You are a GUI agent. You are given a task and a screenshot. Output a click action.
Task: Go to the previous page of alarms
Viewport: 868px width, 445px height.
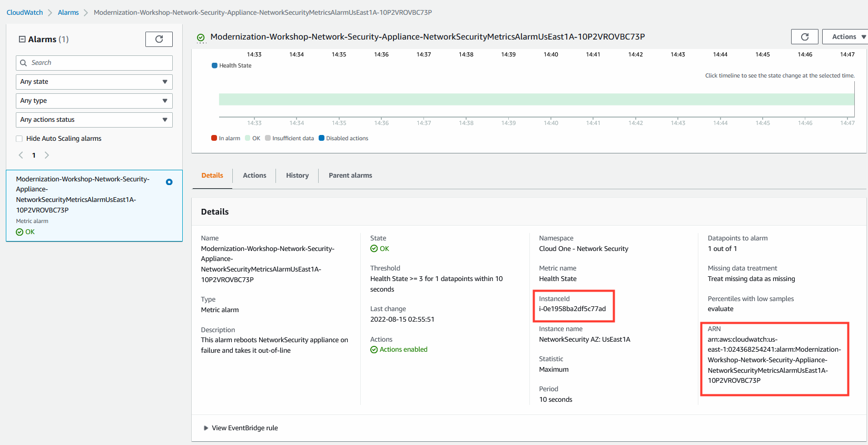[21, 155]
